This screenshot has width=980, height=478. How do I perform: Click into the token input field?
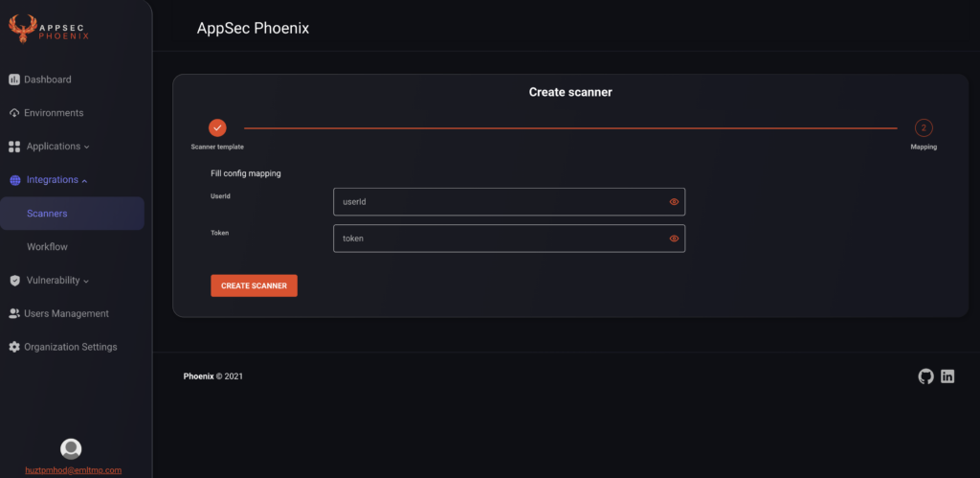[x=509, y=239]
